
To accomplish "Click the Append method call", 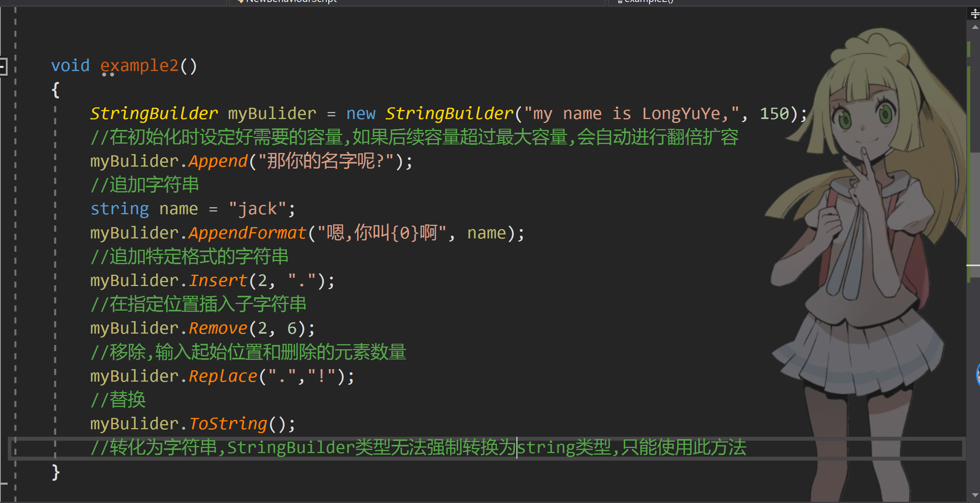I will click(218, 161).
